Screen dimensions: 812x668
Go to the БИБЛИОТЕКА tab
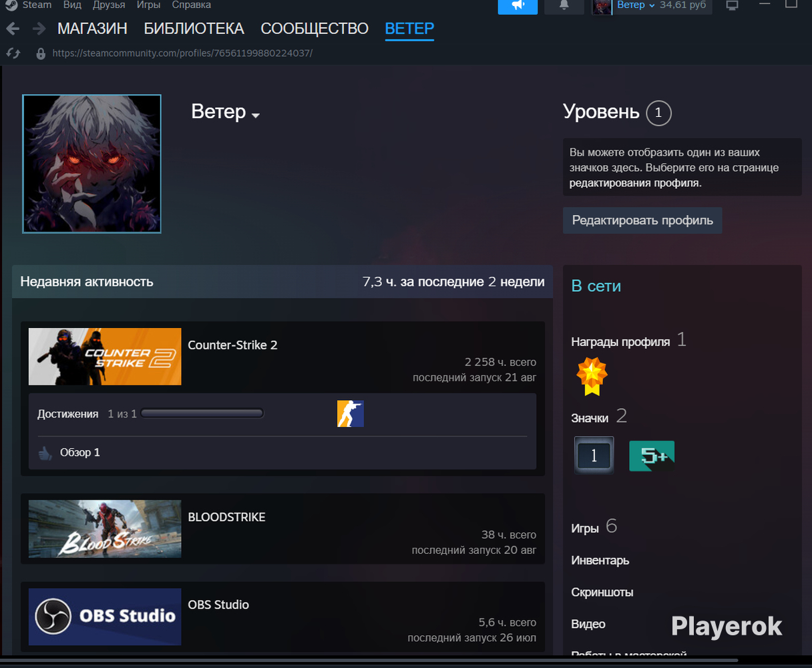(194, 29)
